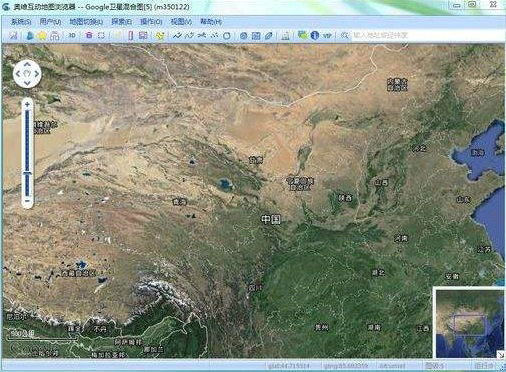This screenshot has width=506, height=372.
Task: Pan the map right with right arrow
Action: click(37, 74)
